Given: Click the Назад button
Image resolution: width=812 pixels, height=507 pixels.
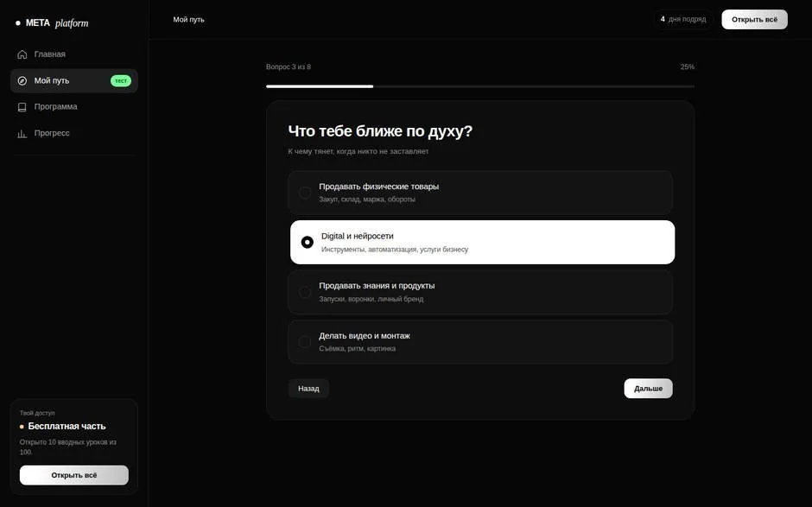Looking at the screenshot, I should coord(308,389).
